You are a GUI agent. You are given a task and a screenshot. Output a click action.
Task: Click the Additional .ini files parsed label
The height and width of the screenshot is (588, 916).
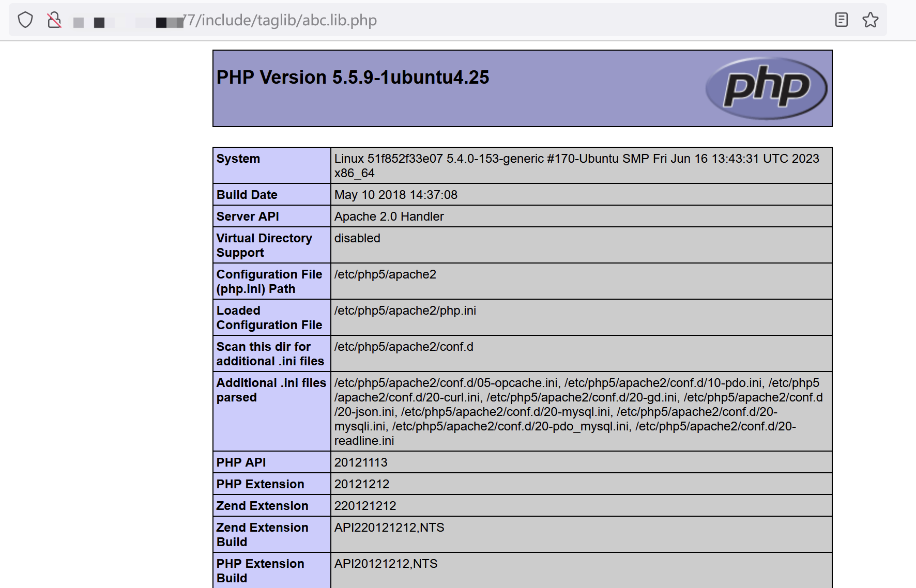click(271, 390)
